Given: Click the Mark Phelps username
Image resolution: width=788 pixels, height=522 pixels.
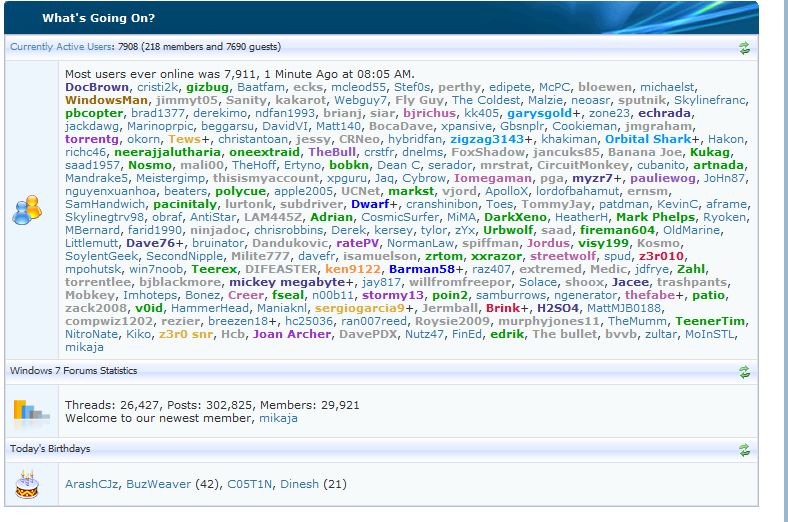Looking at the screenshot, I should pos(655,217).
